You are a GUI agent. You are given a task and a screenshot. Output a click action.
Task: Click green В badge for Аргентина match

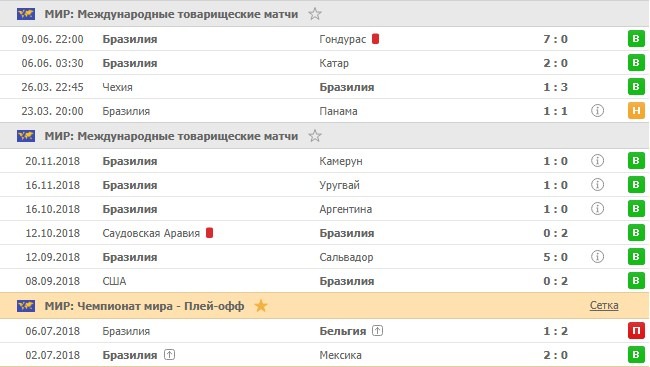(x=636, y=209)
